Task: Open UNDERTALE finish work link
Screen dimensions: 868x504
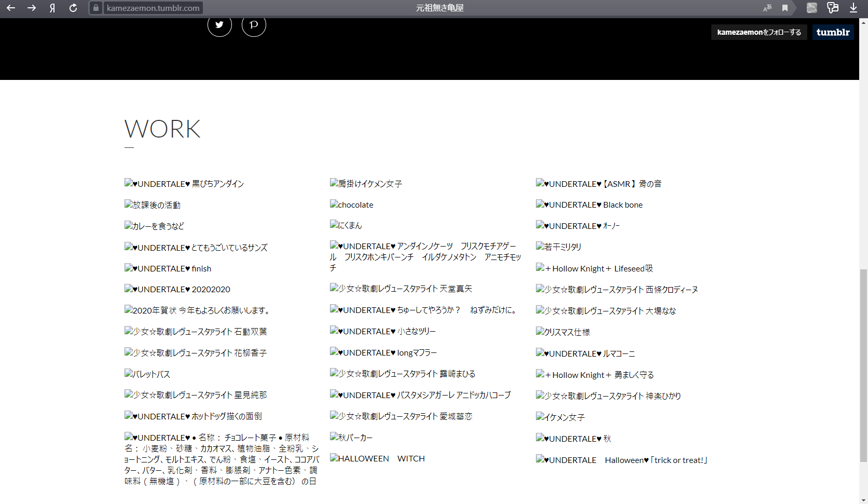Action: [168, 268]
